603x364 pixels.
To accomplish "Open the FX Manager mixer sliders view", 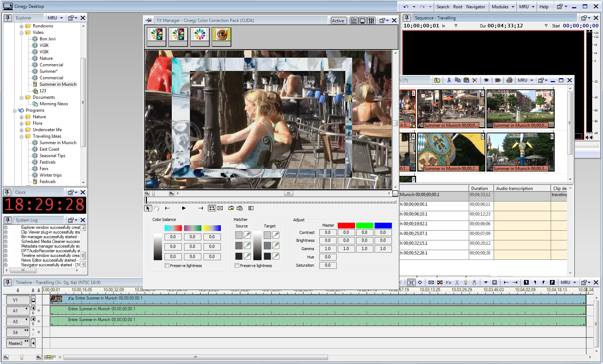I will coord(371,21).
